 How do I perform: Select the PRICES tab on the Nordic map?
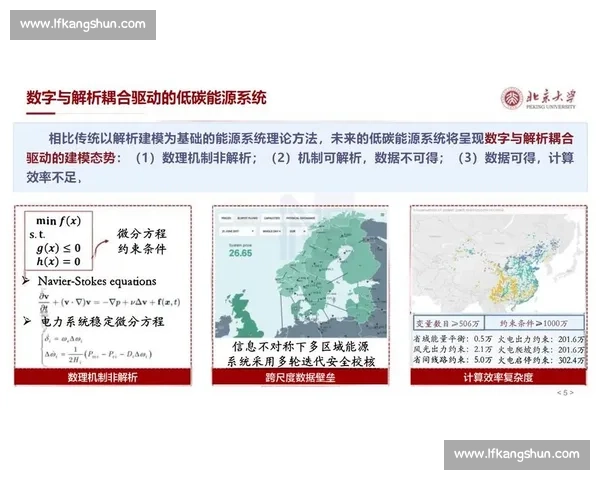[x=226, y=218]
